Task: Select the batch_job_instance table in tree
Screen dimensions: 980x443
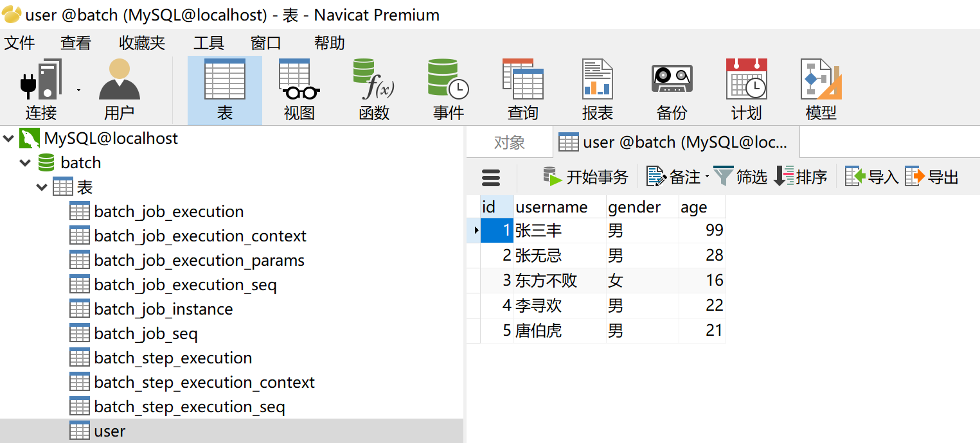Action: tap(163, 309)
